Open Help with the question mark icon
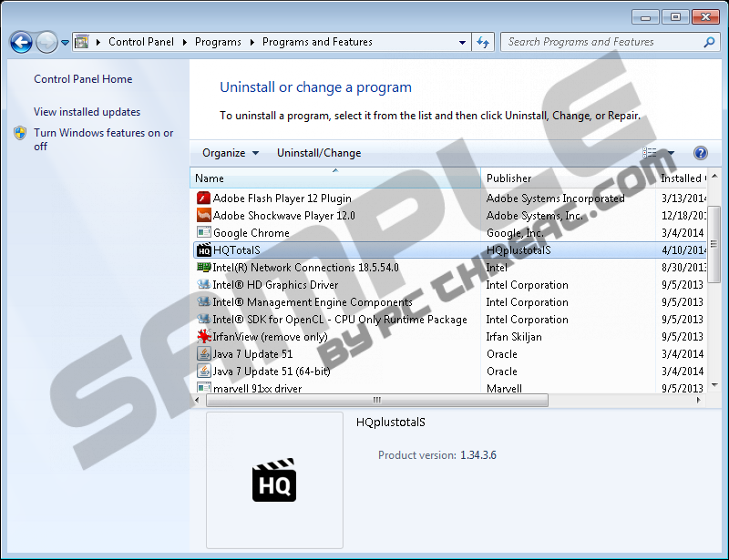This screenshot has height=560, width=729. pos(701,153)
